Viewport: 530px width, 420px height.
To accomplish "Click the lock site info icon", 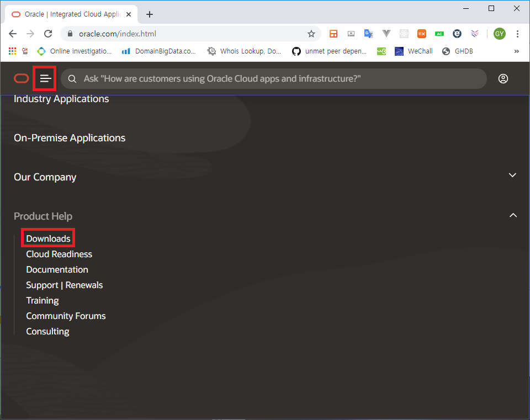I will pos(70,34).
